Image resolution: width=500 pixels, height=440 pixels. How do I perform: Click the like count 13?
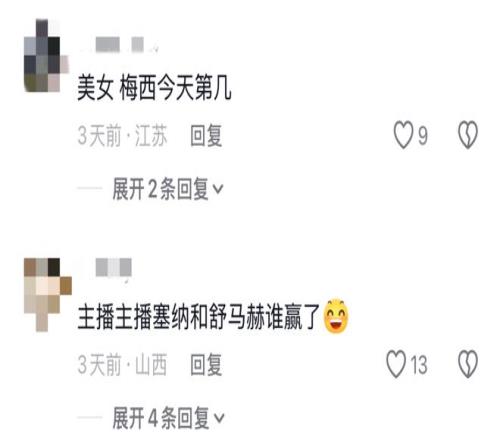[418, 365]
